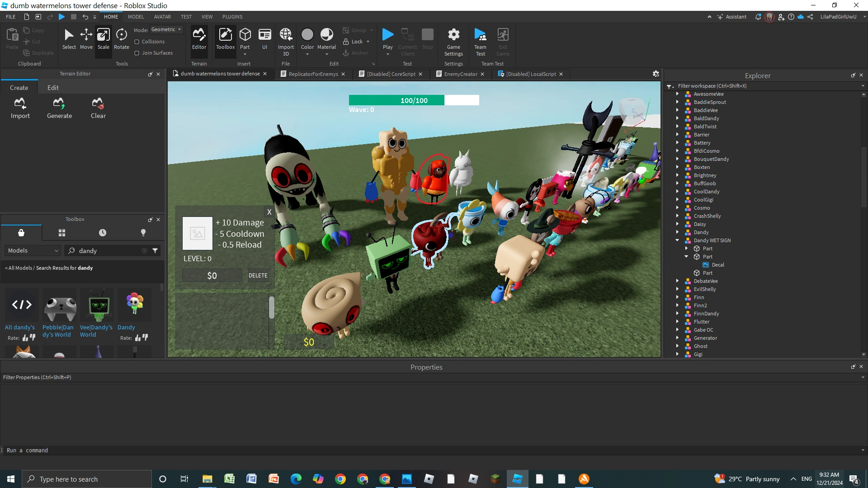868x488 pixels.
Task: Open Game Settings gear
Action: click(x=453, y=39)
